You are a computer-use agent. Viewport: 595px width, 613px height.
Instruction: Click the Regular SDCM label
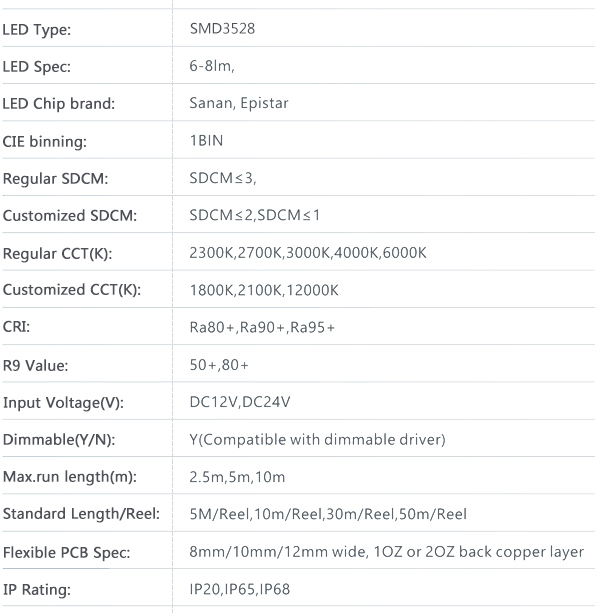(55, 179)
